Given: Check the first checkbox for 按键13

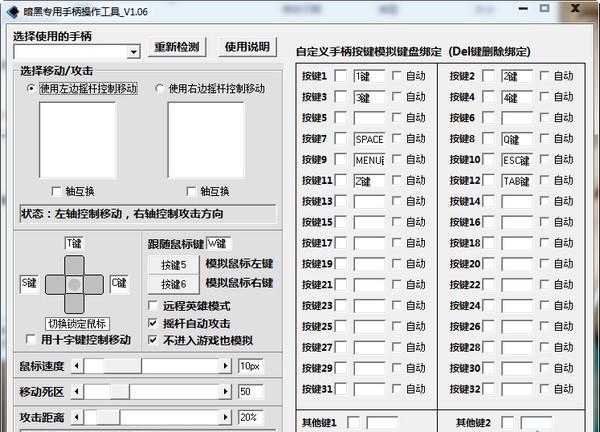Looking at the screenshot, I should pyautogui.click(x=340, y=201).
